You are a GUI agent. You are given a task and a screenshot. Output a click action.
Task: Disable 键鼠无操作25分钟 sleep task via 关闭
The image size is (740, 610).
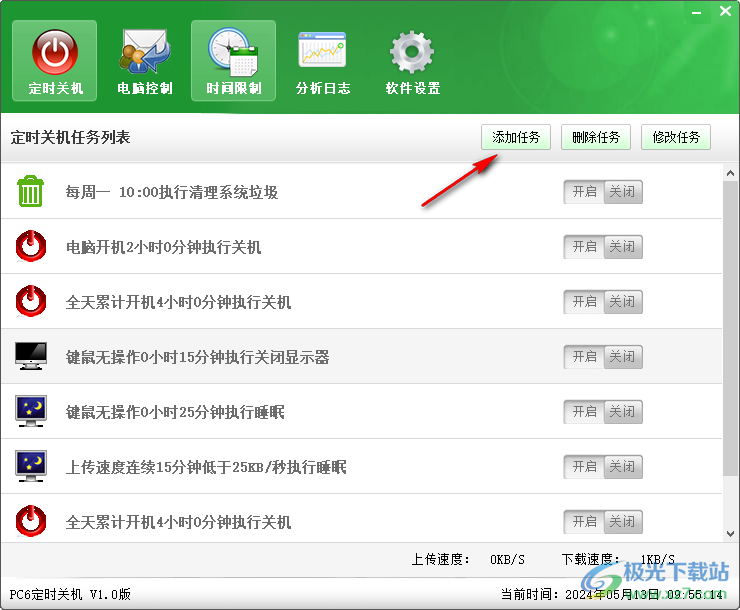[623, 412]
